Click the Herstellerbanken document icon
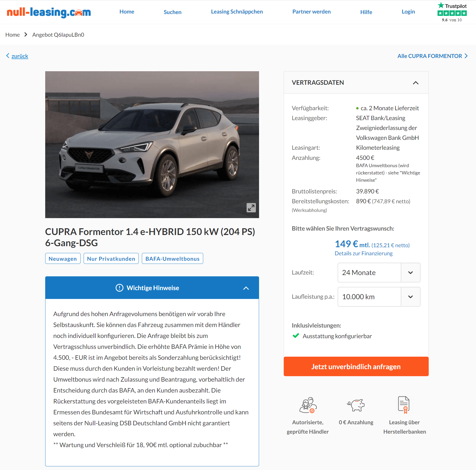476x470 pixels. click(x=404, y=405)
